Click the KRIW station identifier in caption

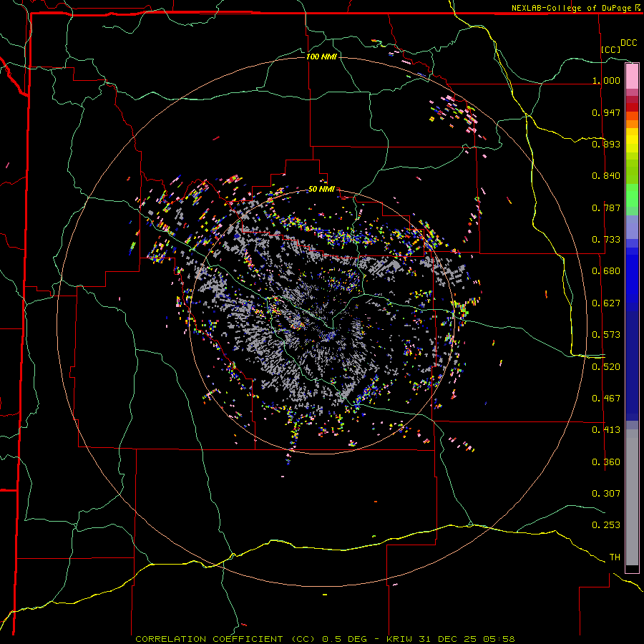click(x=399, y=639)
